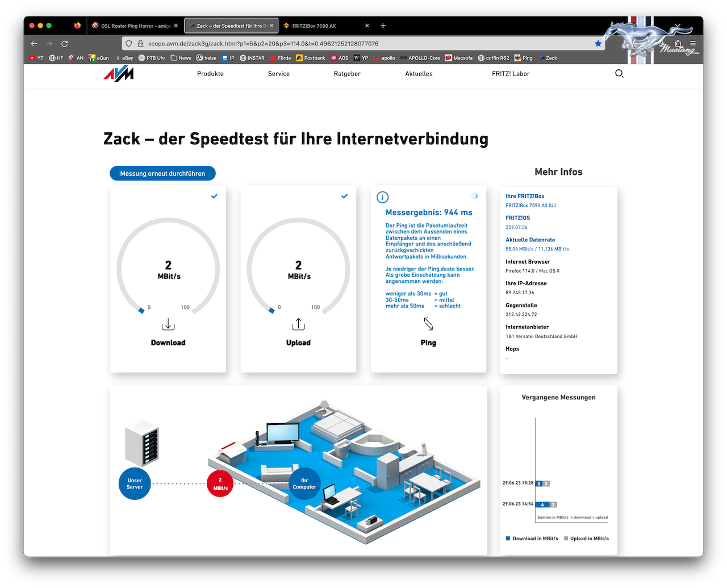Click the Upload arrow icon

[298, 324]
